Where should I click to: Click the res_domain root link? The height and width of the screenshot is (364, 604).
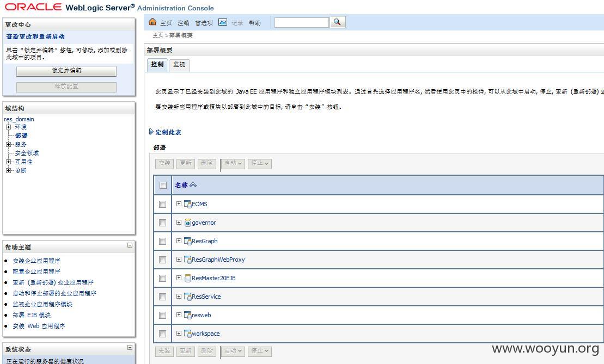19,119
